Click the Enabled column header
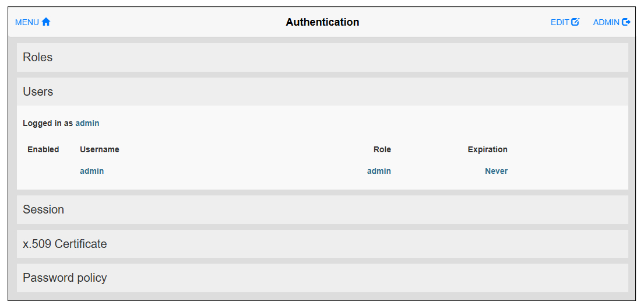644x308 pixels. pos(43,149)
